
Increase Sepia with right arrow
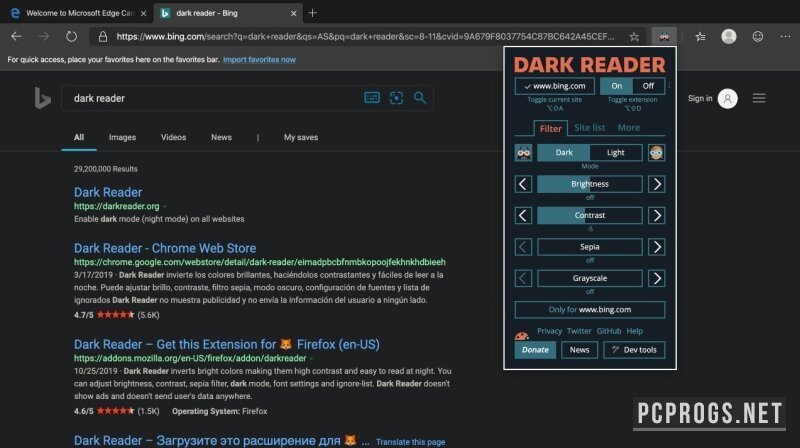pos(657,247)
